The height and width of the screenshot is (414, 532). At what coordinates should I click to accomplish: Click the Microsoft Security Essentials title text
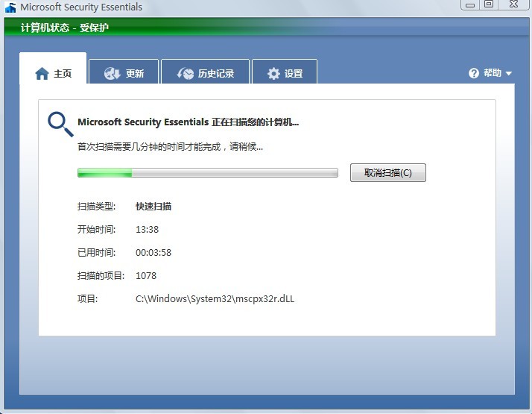(x=81, y=7)
